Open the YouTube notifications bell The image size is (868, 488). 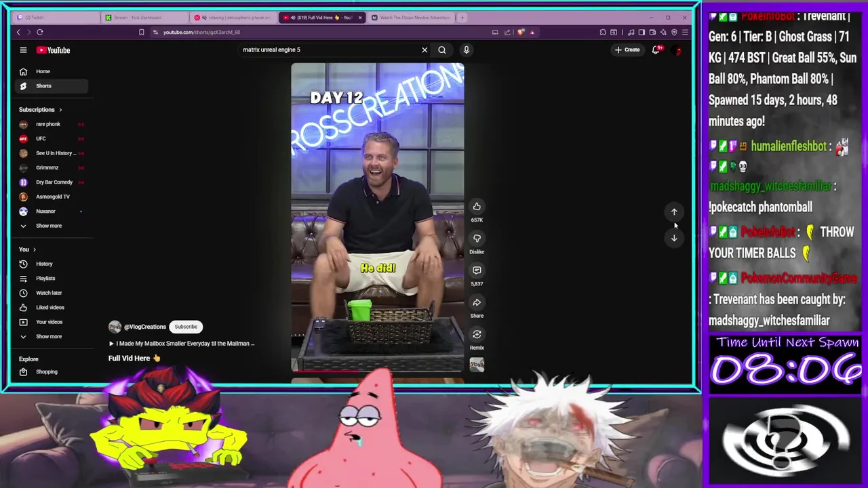[656, 49]
